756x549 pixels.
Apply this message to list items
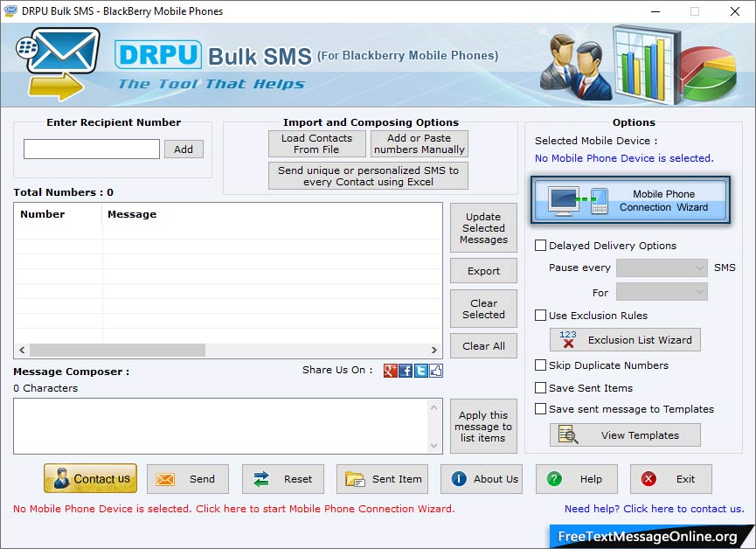point(483,426)
